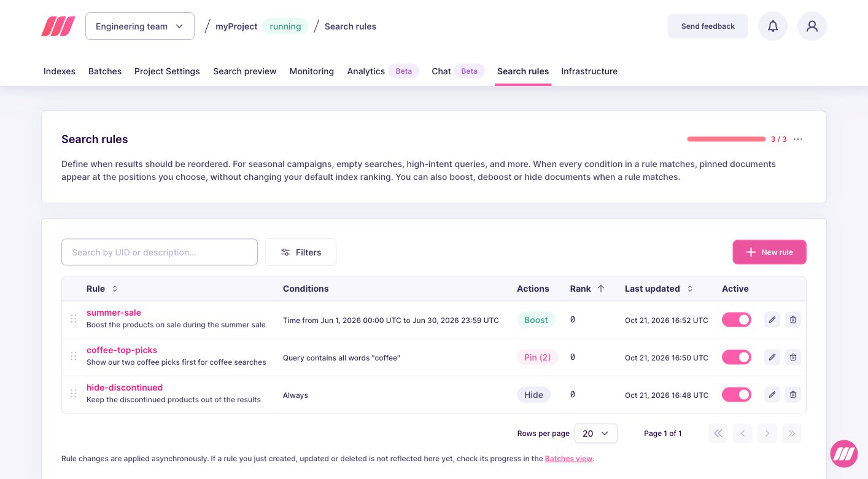Delete the coffee-top-picks rule

(x=793, y=357)
